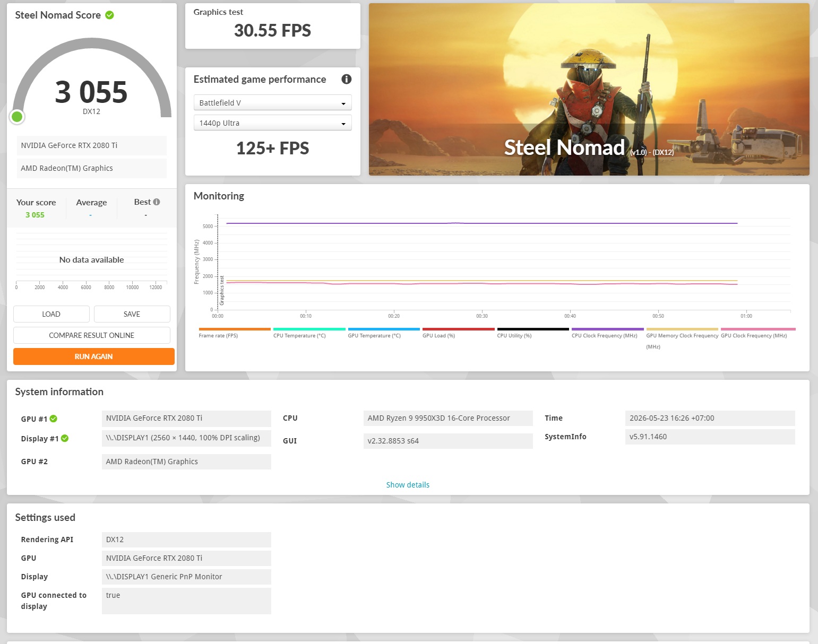The image size is (818, 644).
Task: Toggle the GPU Memory Clock Frequency legend series
Action: tap(682, 338)
